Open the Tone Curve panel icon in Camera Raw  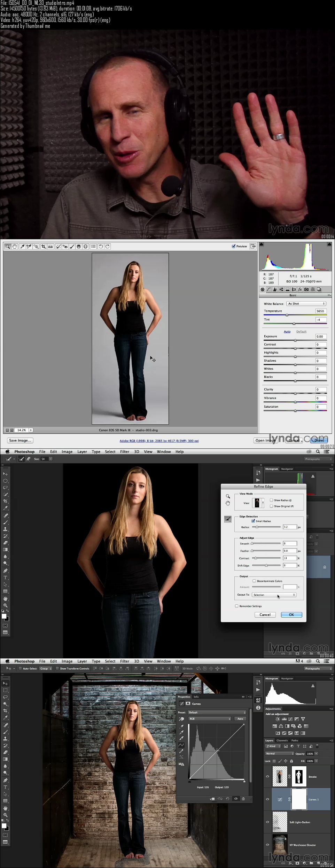point(269,289)
